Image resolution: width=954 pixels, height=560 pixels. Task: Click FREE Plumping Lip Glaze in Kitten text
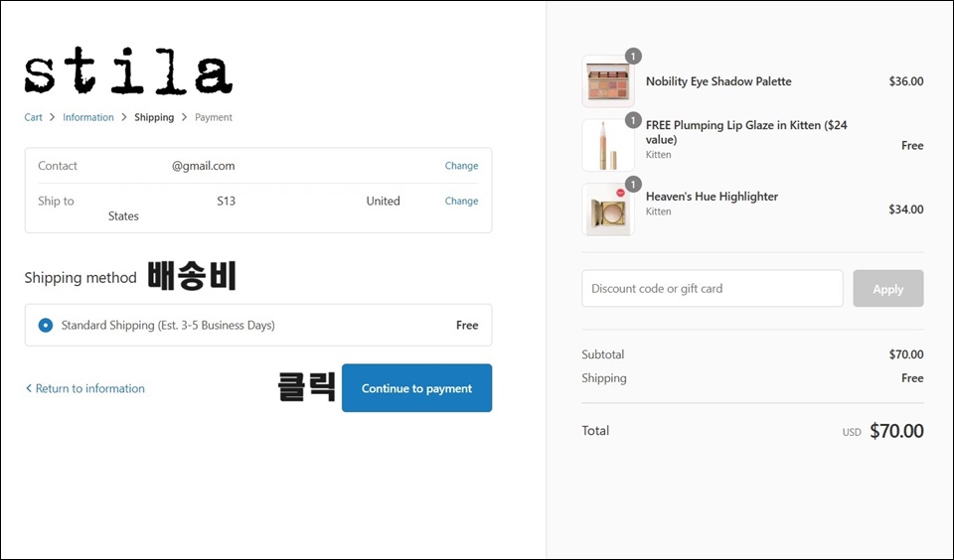[746, 132]
